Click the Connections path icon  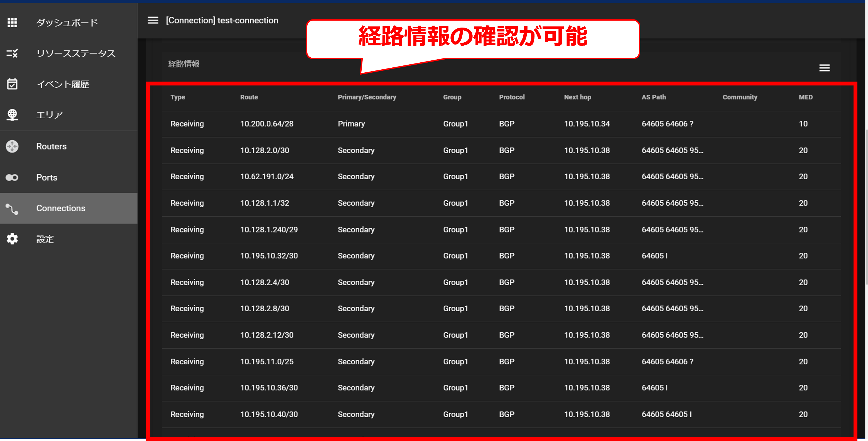tap(12, 209)
